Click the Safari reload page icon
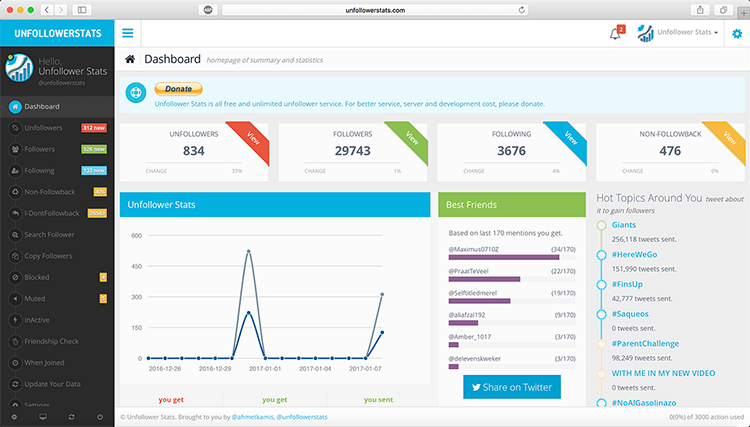Screen dimensions: 750x427 click(522, 9)
